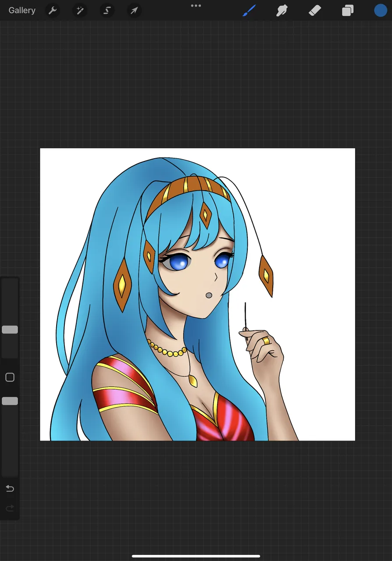The width and height of the screenshot is (392, 561).
Task: Select the Brush tool
Action: (249, 11)
